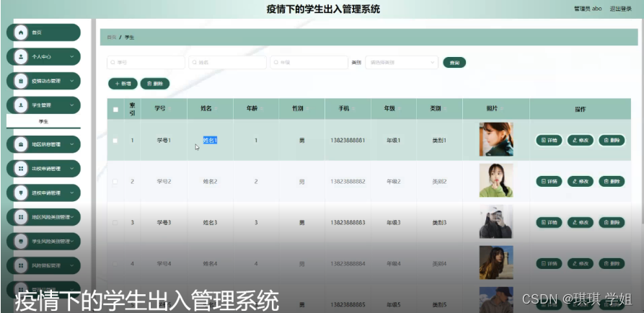Click 修改 for row 学号3
Screen dimensions: 644x313
coord(581,222)
